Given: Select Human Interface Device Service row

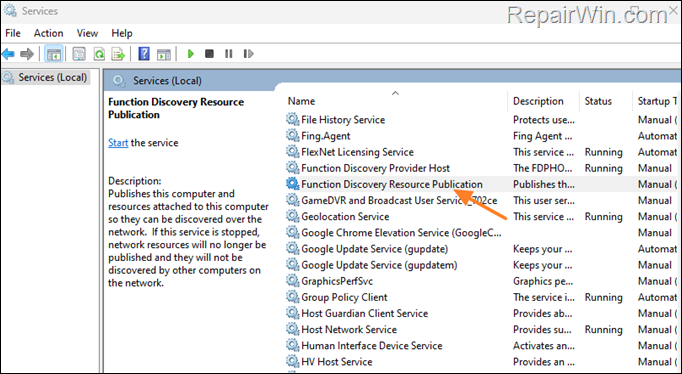Looking at the screenshot, I should (x=482, y=345).
